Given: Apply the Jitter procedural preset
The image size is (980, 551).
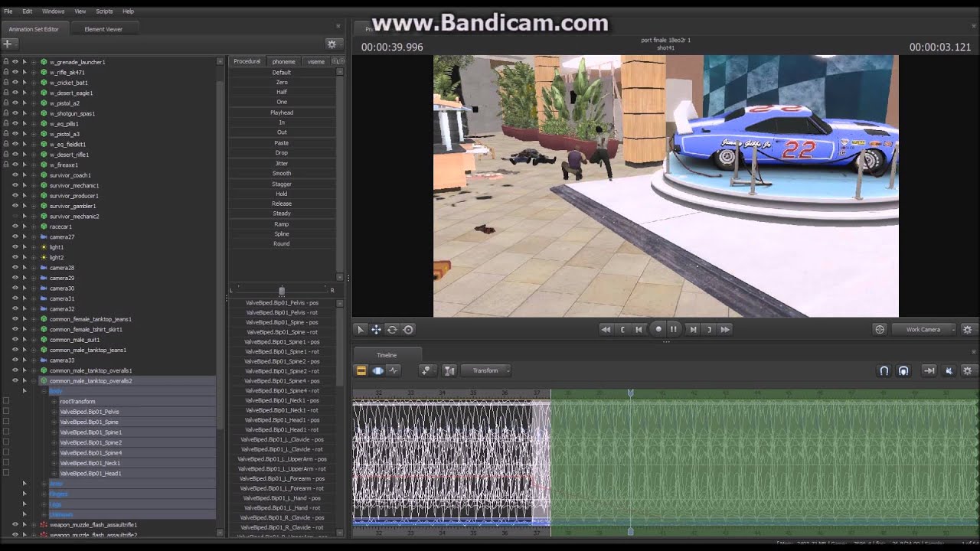Looking at the screenshot, I should click(282, 163).
